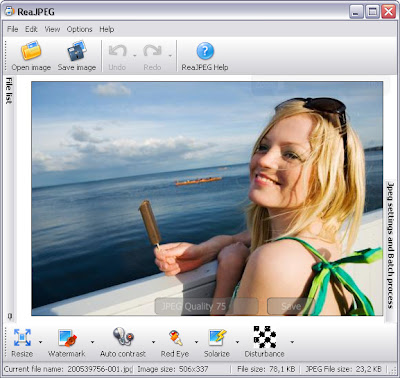Apply the Disturbance effect icon
Viewport: 400px width, 378px height.
click(x=265, y=337)
